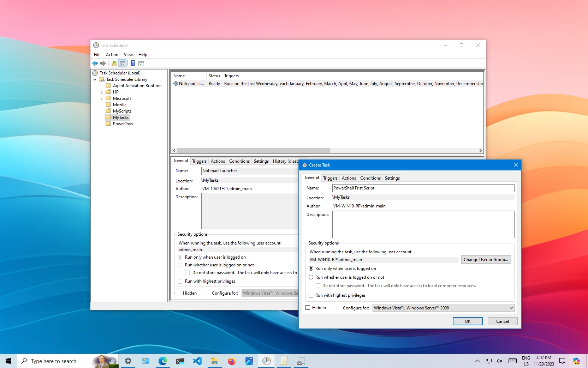This screenshot has width=588, height=368.
Task: Click the Help question mark toolbar icon
Action: [133, 63]
